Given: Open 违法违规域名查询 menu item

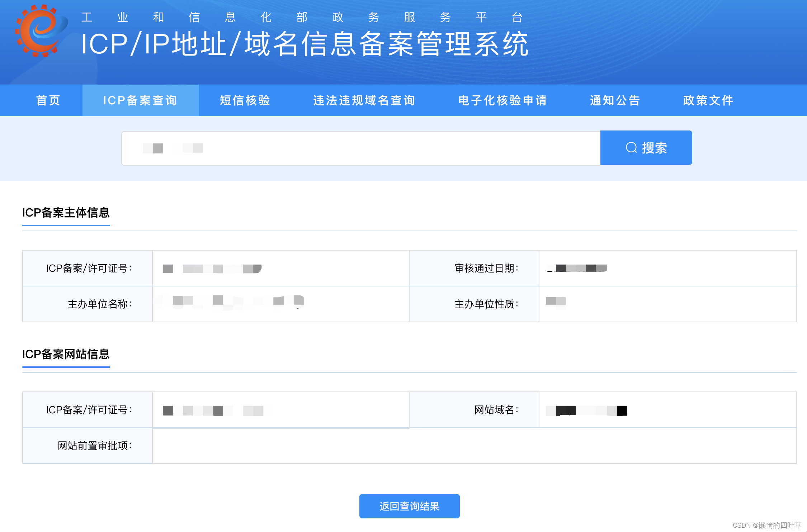Looking at the screenshot, I should pos(364,100).
